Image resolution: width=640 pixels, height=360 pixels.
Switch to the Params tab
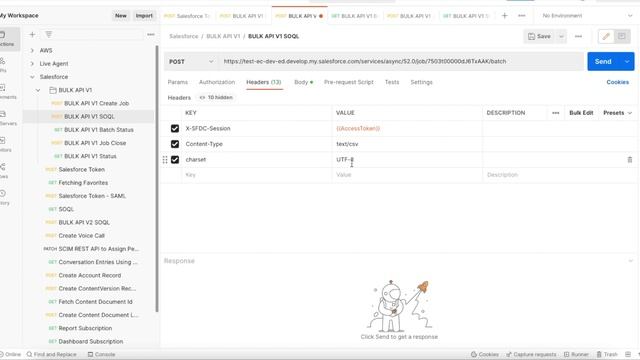click(178, 82)
